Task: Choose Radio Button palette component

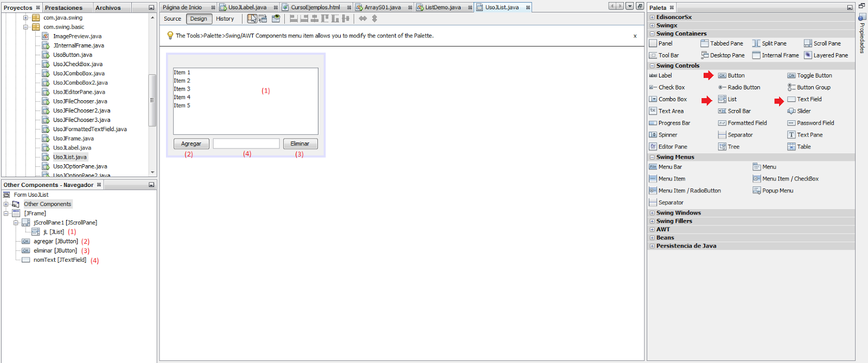Action: coord(739,87)
